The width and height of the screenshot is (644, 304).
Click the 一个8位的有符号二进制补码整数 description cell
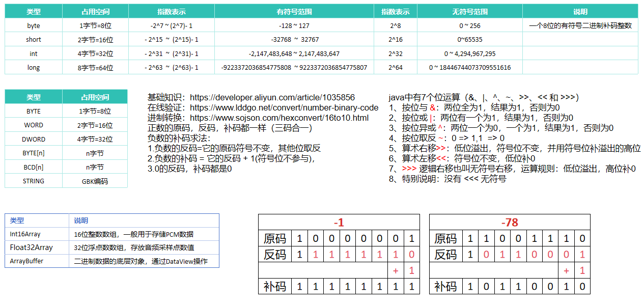coord(580,25)
